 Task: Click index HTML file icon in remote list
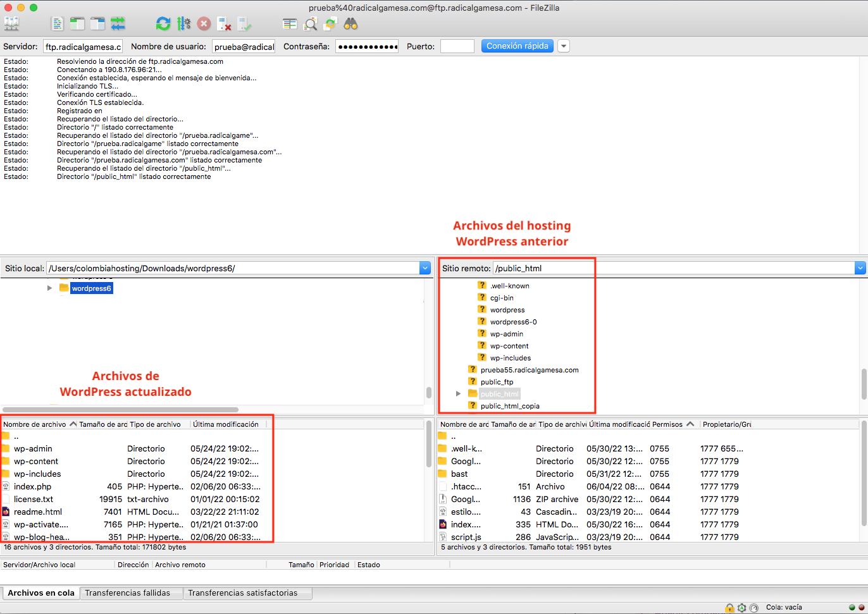443,524
